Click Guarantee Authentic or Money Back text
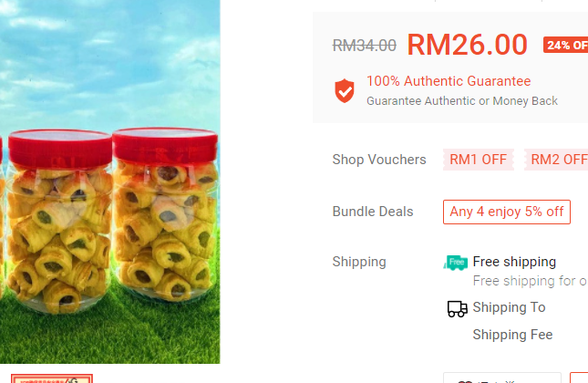This screenshot has height=383, width=588. 462,101
